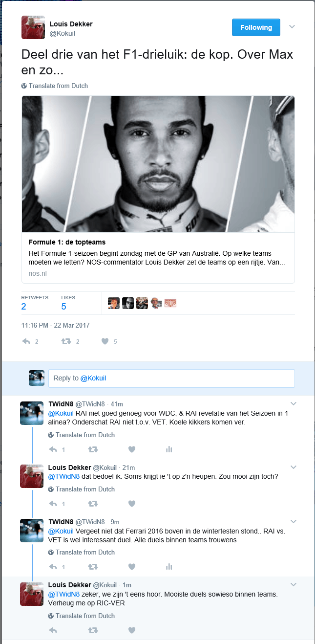Click the @TWidN8 mention in the 21m reply
This screenshot has width=315, height=644.
coord(64,476)
